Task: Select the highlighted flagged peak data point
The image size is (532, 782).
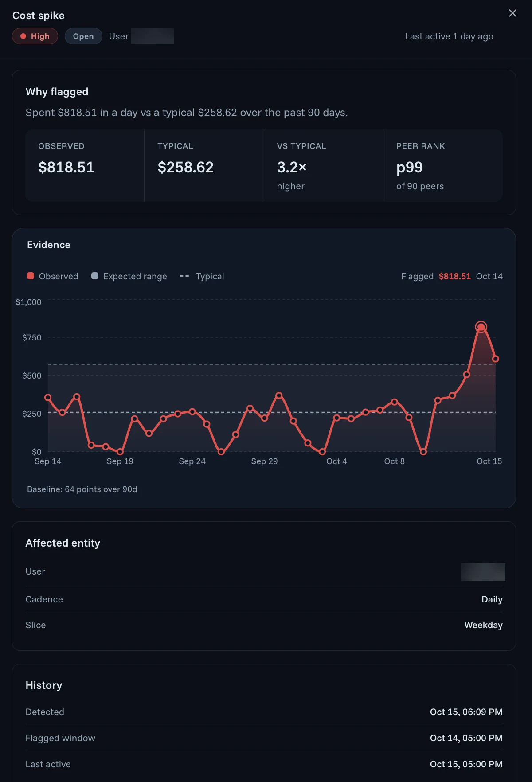Action: click(x=481, y=327)
